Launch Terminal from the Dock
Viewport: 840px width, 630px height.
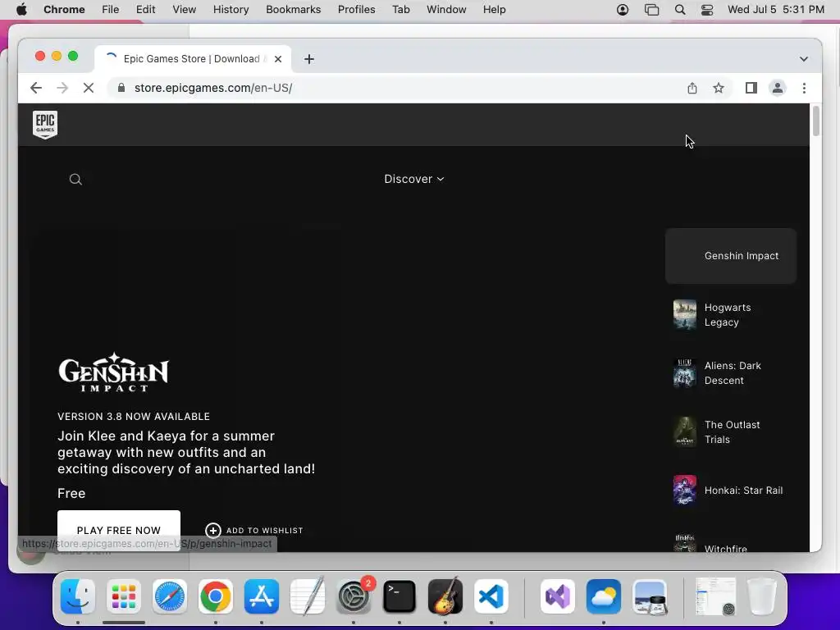pyautogui.click(x=399, y=596)
